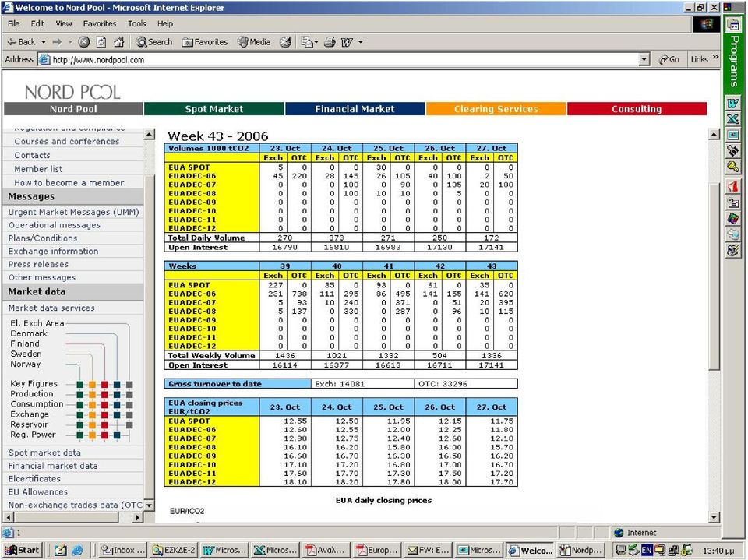
Task: Open the Elcertificates link
Action: tap(34, 478)
